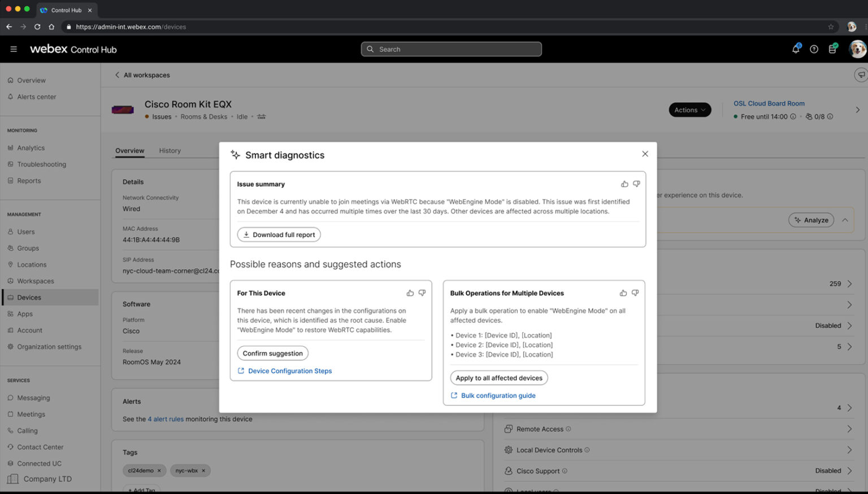Open Remote Access in the device panel
Viewport: 868px width, 494px height.
point(540,429)
